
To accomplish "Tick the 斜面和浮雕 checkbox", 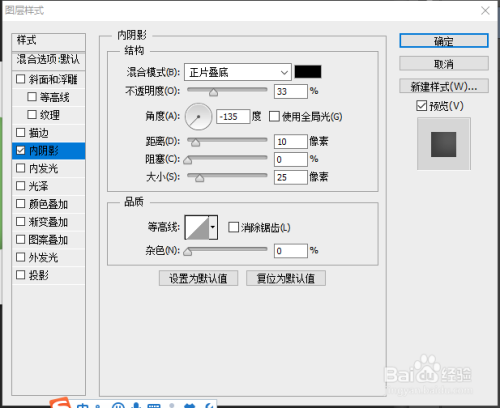I will click(21, 79).
